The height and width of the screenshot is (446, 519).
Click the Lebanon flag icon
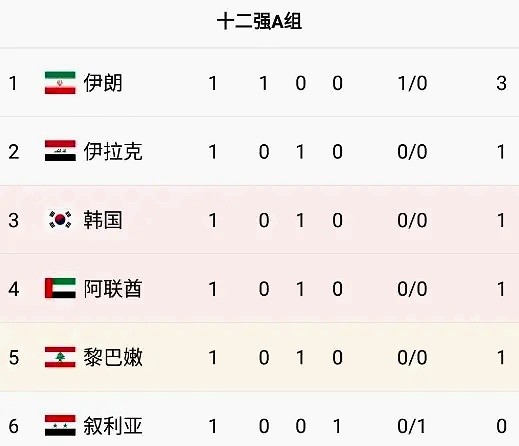click(60, 357)
